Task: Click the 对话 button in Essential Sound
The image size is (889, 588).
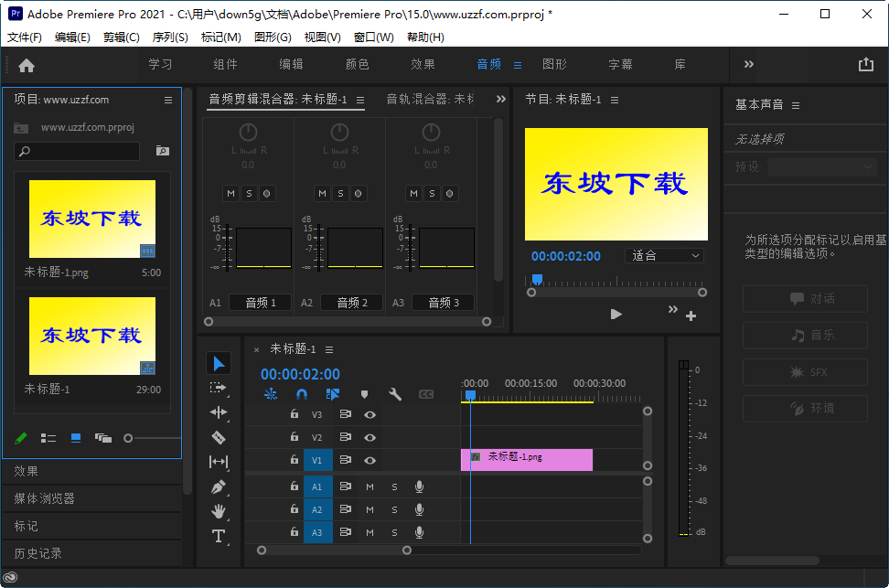Action: click(805, 299)
